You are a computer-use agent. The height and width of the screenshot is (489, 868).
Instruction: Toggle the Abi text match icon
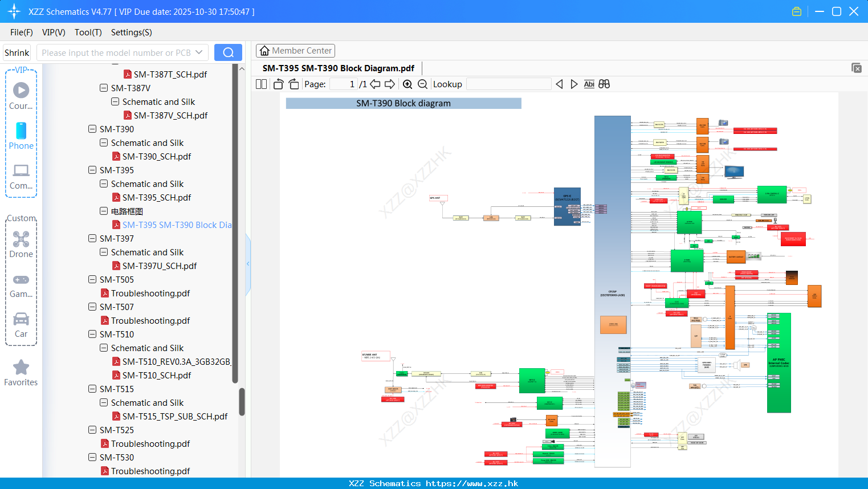(x=589, y=84)
